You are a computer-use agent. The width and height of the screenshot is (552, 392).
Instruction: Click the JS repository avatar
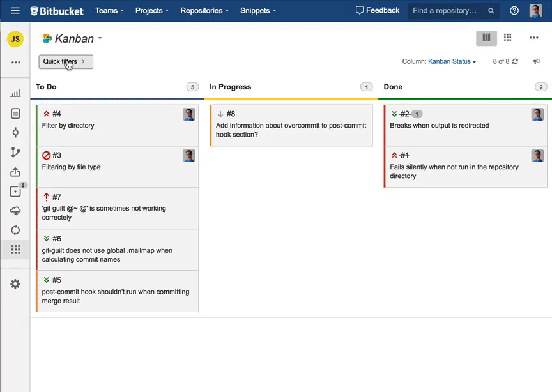click(15, 39)
